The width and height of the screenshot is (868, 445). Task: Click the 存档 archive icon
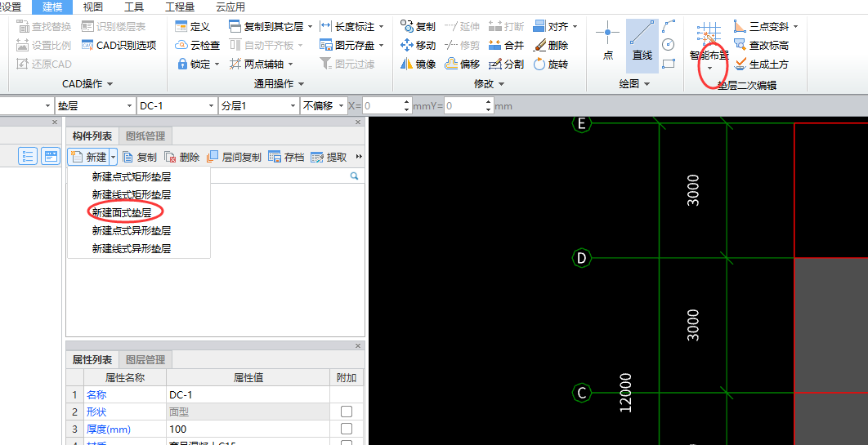click(275, 157)
